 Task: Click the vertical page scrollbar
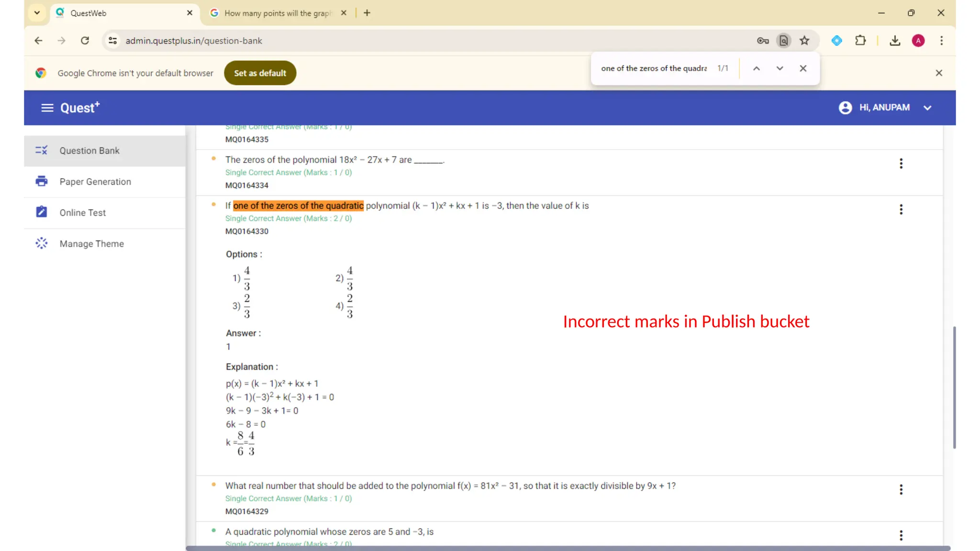tap(954, 387)
